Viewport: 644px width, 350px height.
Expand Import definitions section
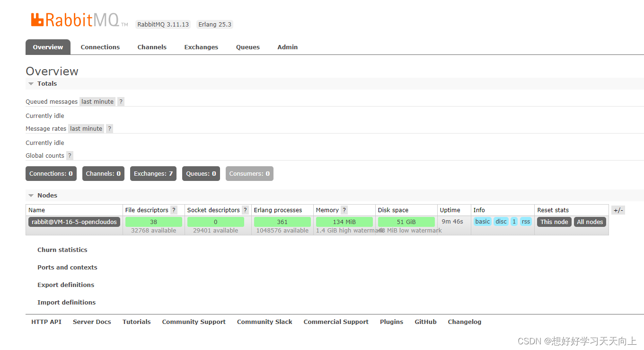pyautogui.click(x=66, y=303)
